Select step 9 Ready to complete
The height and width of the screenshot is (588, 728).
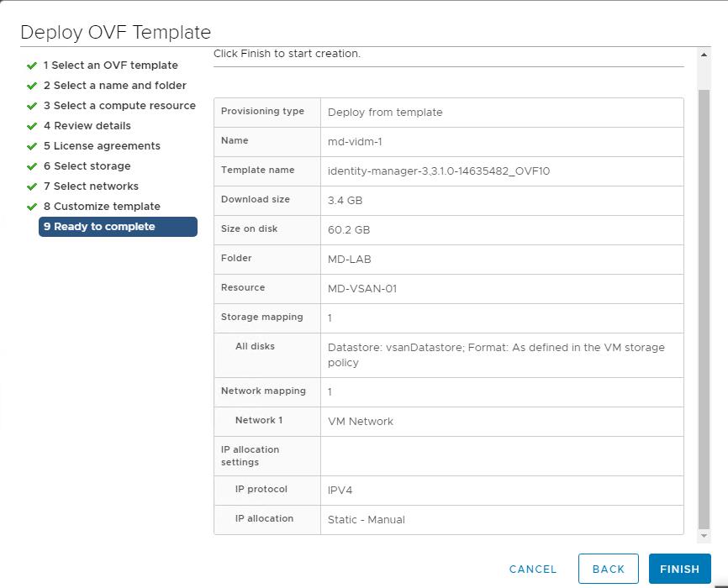click(118, 227)
